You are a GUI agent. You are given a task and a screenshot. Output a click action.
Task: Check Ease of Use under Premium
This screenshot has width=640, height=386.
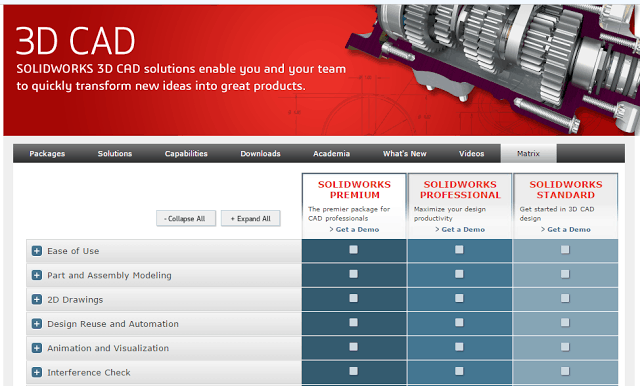coord(353,249)
